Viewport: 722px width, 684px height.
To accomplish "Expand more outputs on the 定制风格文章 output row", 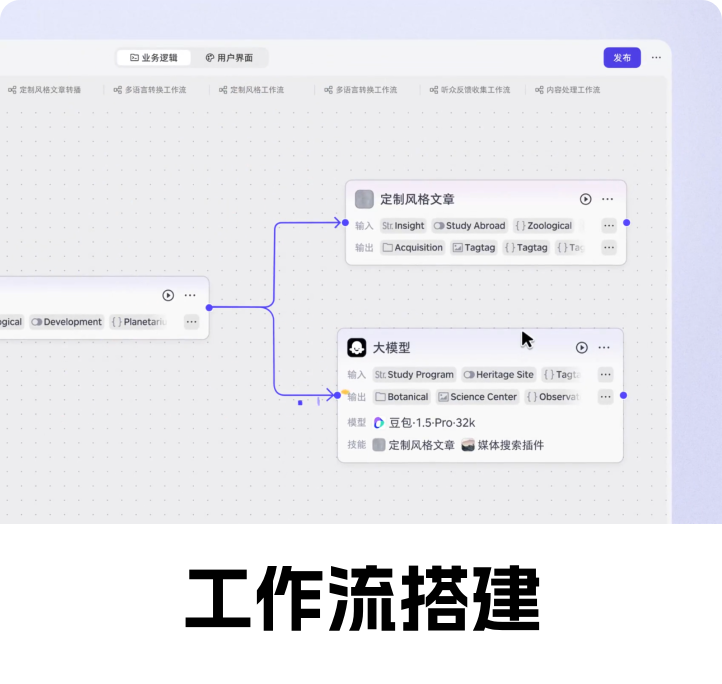I will (x=609, y=248).
